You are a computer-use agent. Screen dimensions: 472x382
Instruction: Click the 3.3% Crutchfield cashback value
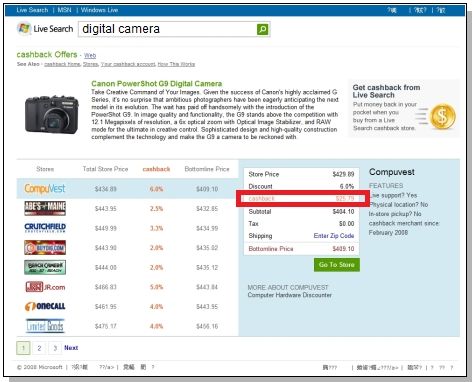tap(156, 228)
